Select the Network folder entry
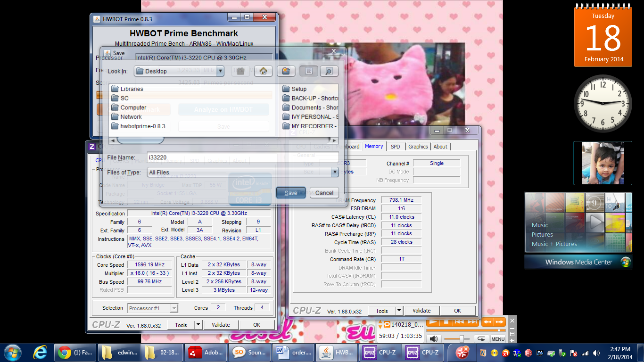 click(126, 117)
